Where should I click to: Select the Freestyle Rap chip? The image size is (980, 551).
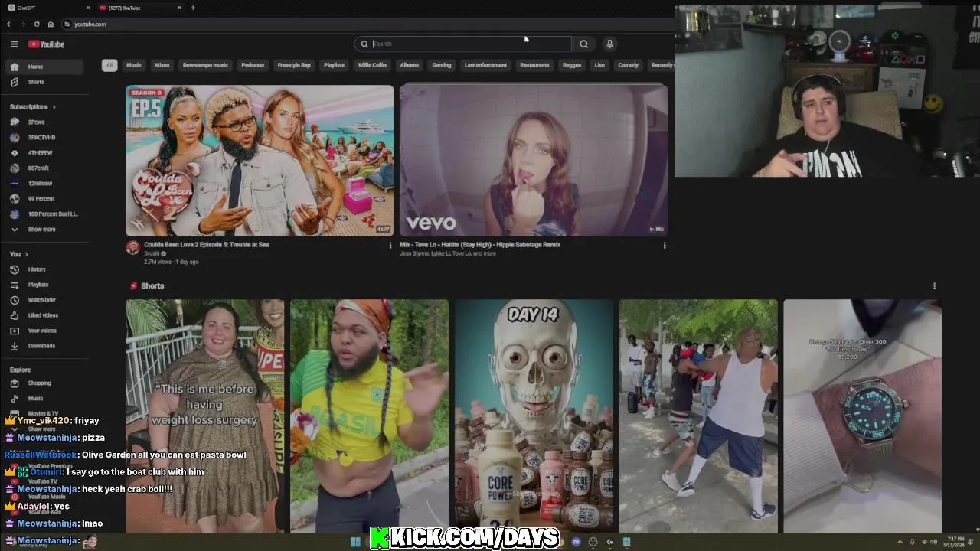point(294,65)
